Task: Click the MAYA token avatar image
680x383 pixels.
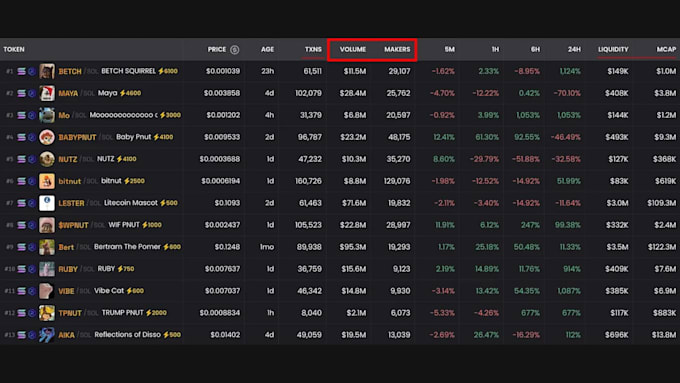Action: click(47, 93)
